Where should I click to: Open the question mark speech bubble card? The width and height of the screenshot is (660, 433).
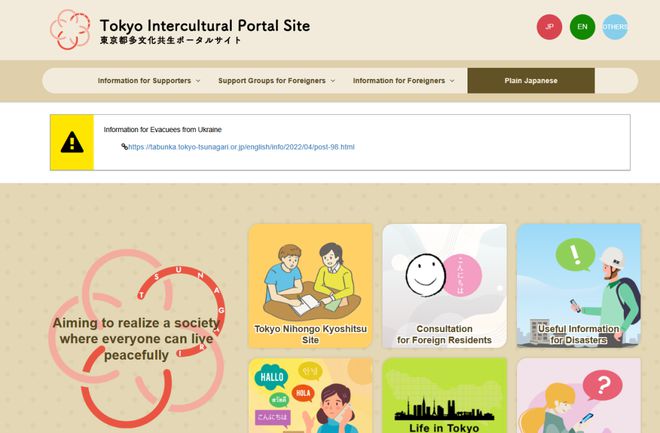pyautogui.click(x=579, y=396)
